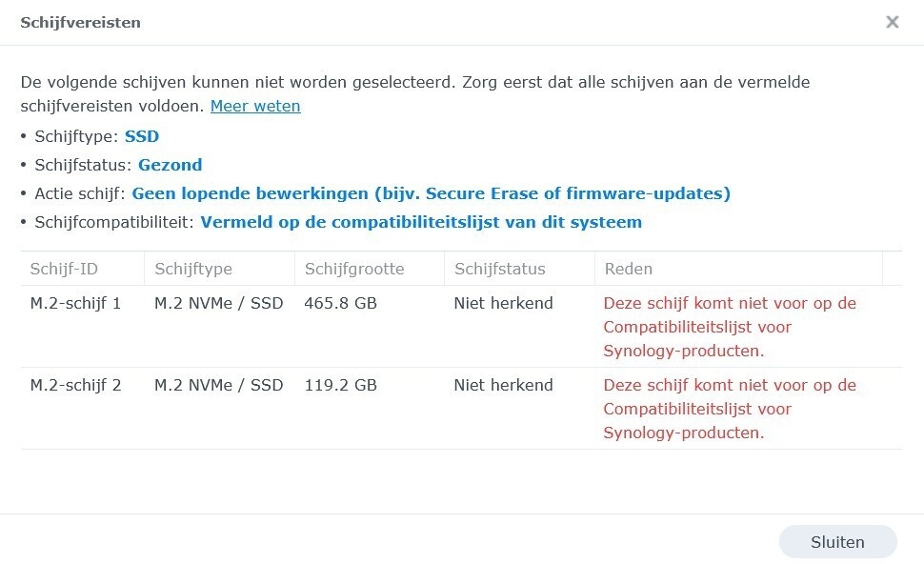Click the 119.2 GB size cell
The height and width of the screenshot is (564, 924).
pos(338,385)
